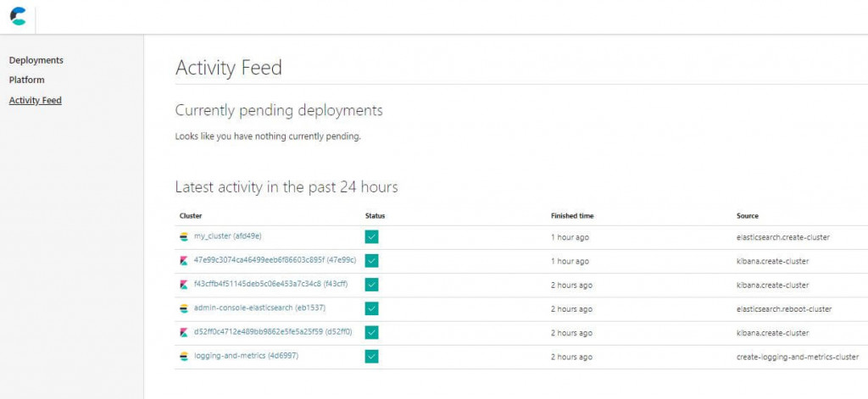Click the Kibana icon beside 47e99c3074ca46499eeb6f86603c895f
Viewport: 868px width, 399px height.
click(184, 261)
